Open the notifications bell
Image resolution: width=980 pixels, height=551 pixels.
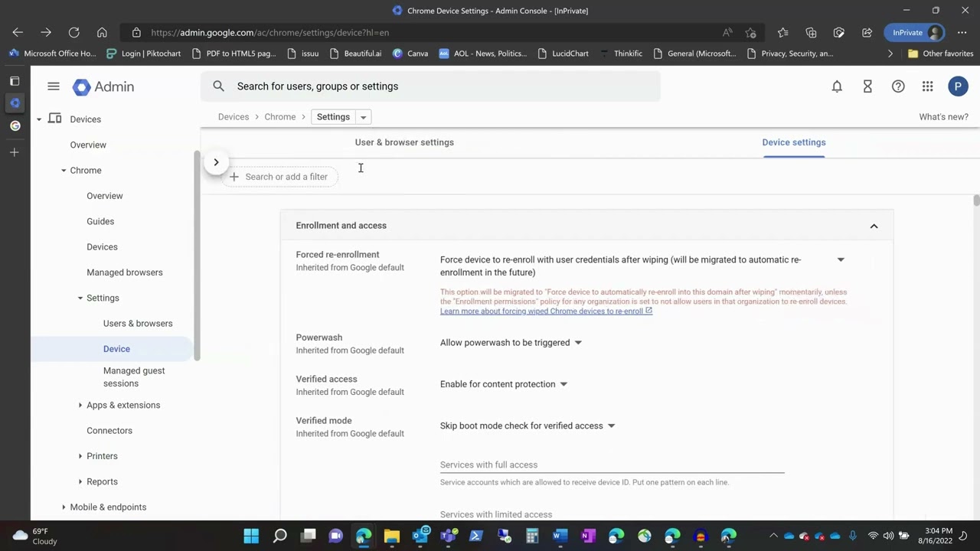point(837,86)
